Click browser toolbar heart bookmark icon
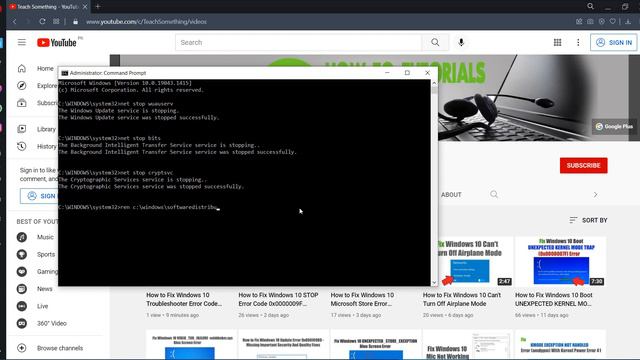This screenshot has height=360, width=640. 613,21
